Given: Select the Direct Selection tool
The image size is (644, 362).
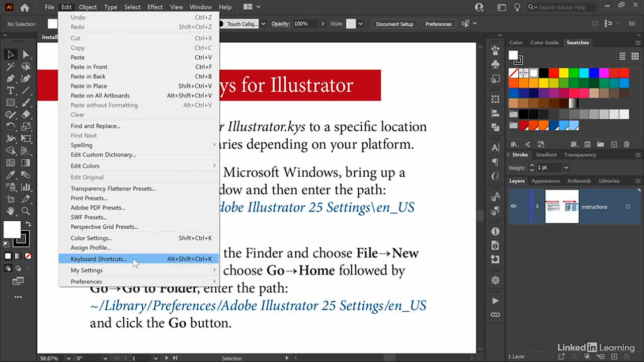Looking at the screenshot, I should point(26,54).
